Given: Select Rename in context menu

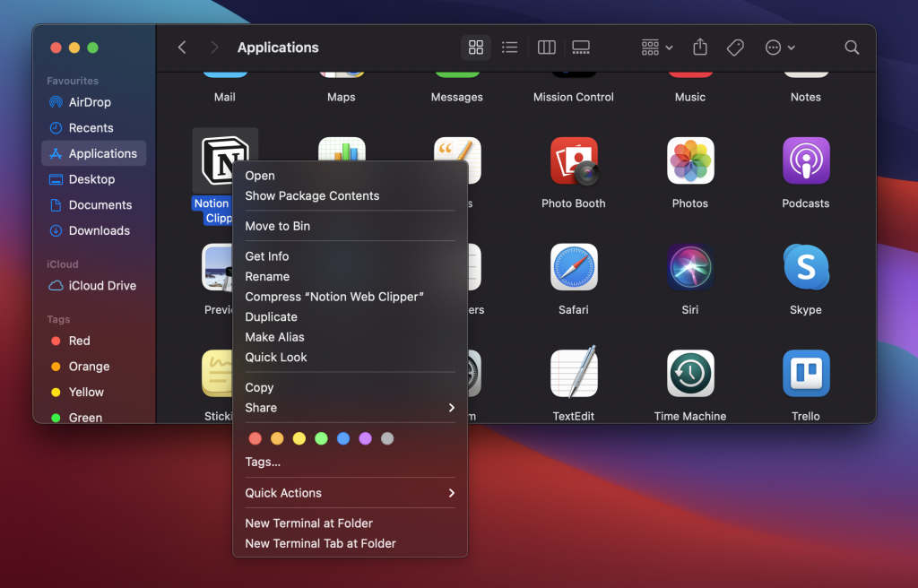Looking at the screenshot, I should [x=351, y=276].
